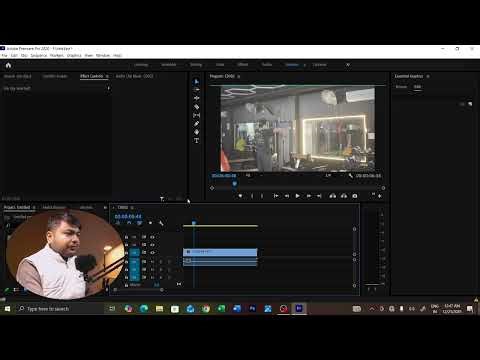Click the Effect Controls filter funnel icon

(x=162, y=199)
